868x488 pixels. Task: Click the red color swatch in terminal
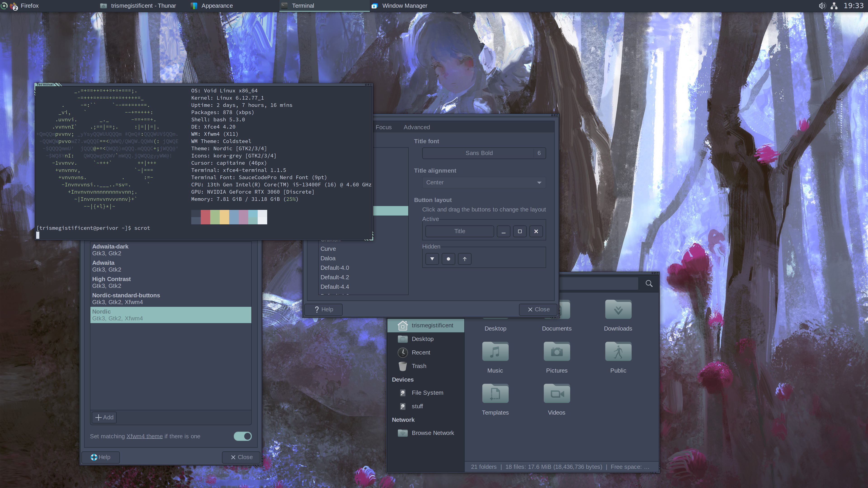click(x=205, y=217)
